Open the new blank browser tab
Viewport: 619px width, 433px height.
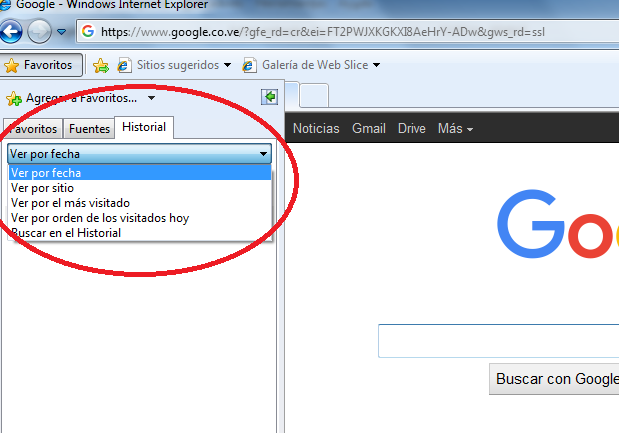(314, 95)
